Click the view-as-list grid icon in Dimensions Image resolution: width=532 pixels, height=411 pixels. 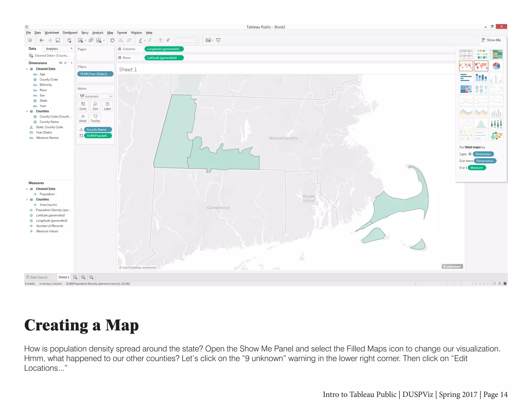61,63
